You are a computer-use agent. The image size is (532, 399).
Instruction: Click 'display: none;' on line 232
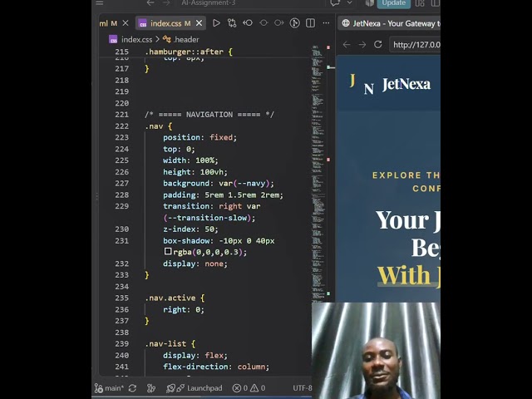[x=195, y=264]
